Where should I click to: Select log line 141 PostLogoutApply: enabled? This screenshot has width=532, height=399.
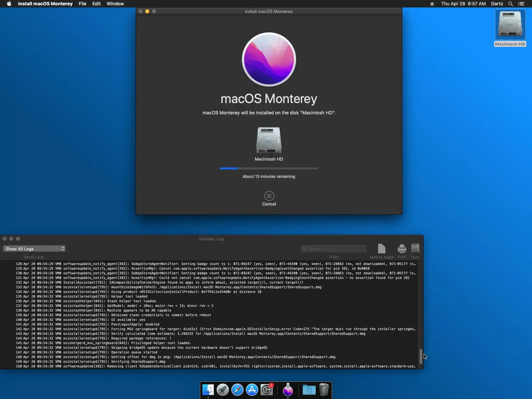[209, 325]
